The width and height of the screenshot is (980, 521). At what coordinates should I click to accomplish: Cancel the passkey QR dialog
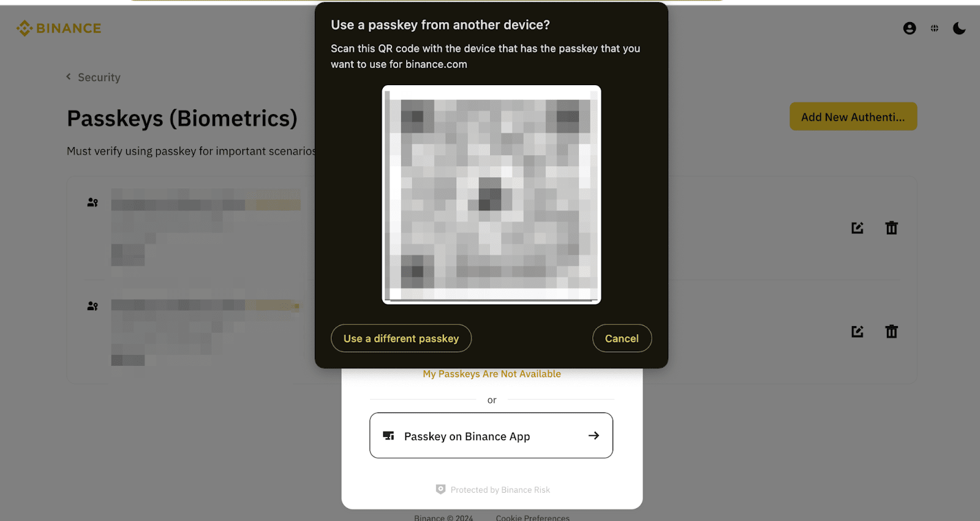pyautogui.click(x=622, y=338)
